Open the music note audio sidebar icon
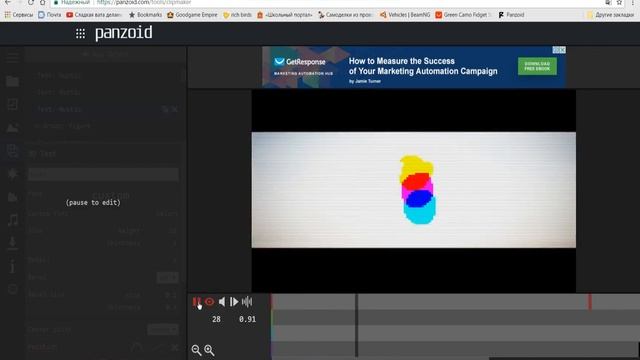640x360 pixels. coord(12,220)
